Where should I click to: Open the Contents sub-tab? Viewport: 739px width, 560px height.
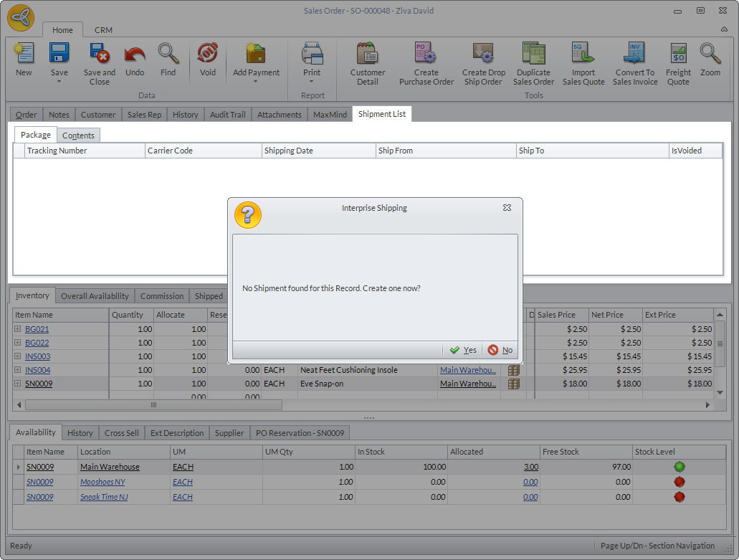(78, 136)
